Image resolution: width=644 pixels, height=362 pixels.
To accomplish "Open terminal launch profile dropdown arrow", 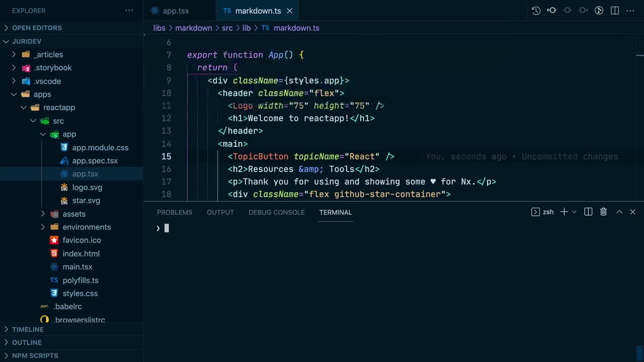I will [x=574, y=212].
